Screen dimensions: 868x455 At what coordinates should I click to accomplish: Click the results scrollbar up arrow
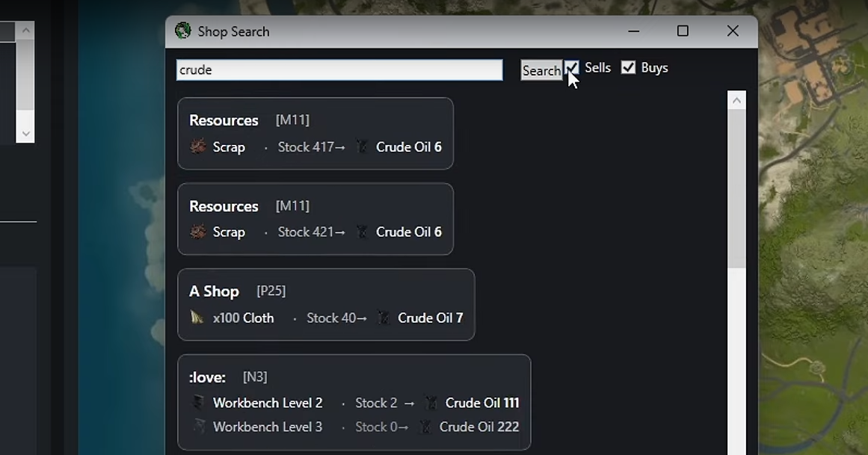tap(736, 100)
